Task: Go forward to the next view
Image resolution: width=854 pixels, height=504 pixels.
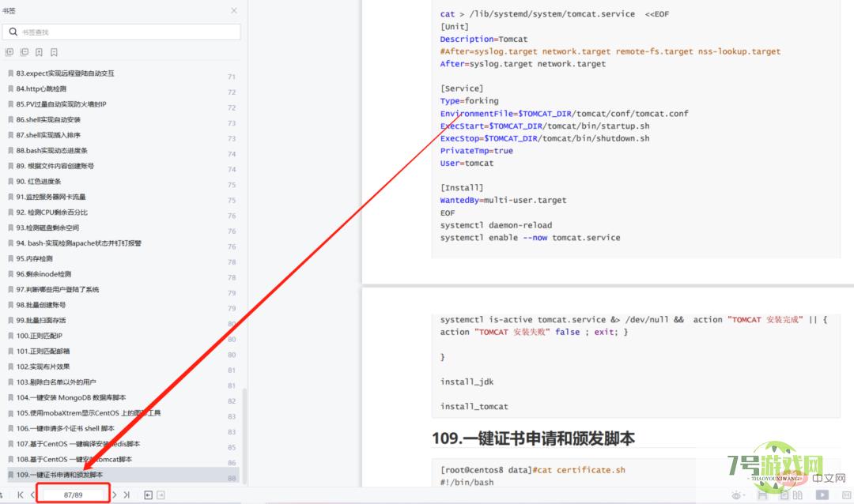Action: [x=161, y=495]
